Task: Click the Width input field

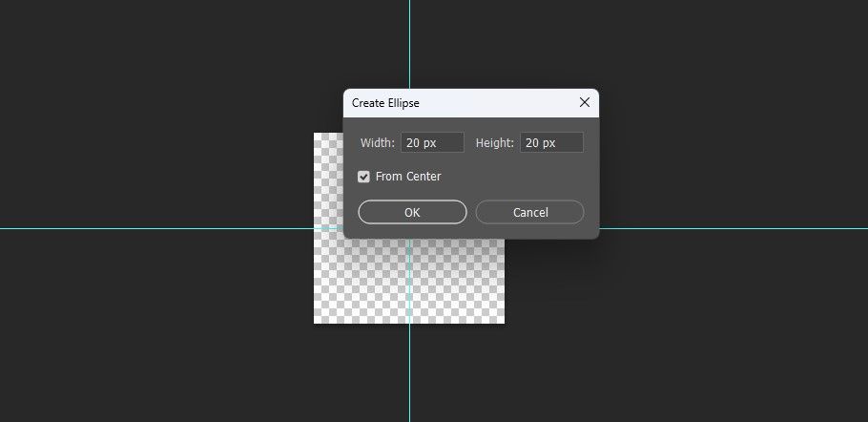Action: (432, 142)
